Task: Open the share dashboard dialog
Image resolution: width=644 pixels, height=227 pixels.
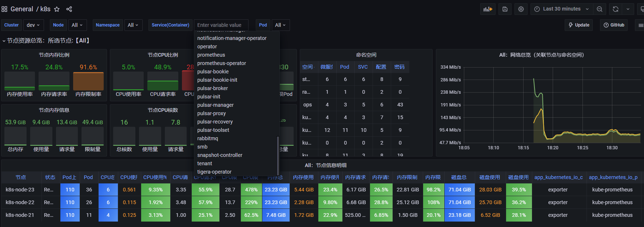Action: pos(69,9)
